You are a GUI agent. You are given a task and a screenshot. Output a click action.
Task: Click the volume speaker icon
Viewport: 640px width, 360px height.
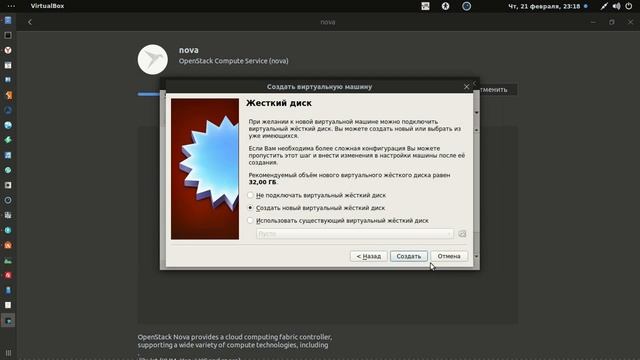(x=616, y=6)
